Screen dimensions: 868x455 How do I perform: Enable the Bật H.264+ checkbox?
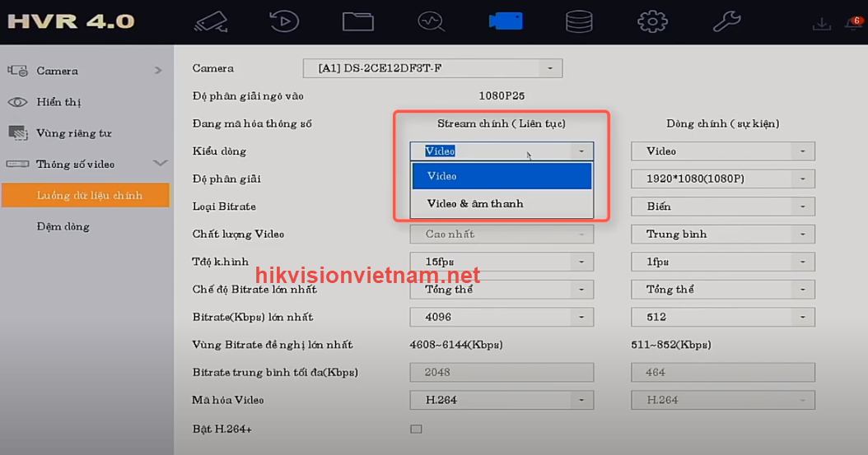[416, 429]
